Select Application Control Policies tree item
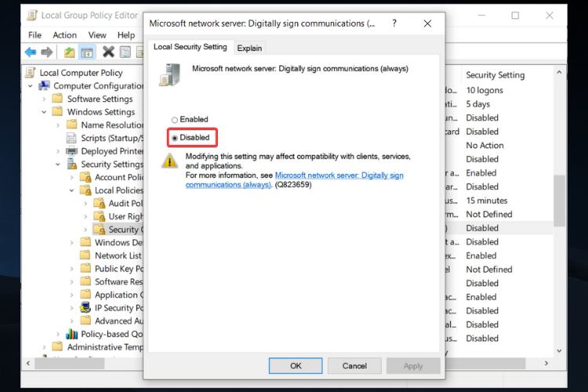This screenshot has height=392, width=588. tap(118, 295)
